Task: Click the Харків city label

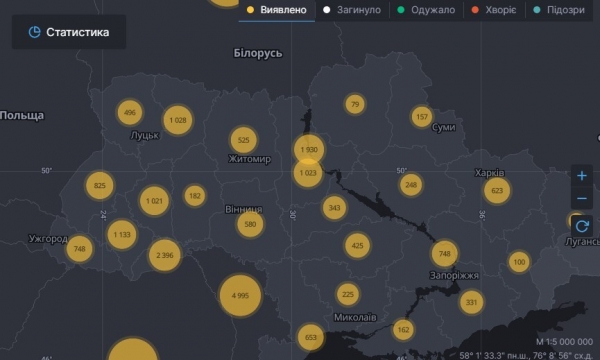Action: point(489,173)
